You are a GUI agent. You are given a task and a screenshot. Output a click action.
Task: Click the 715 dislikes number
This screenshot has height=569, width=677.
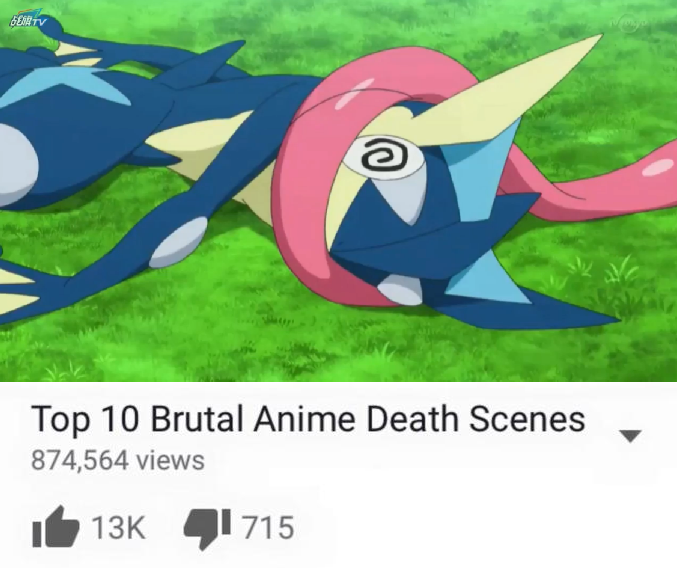[x=268, y=528]
